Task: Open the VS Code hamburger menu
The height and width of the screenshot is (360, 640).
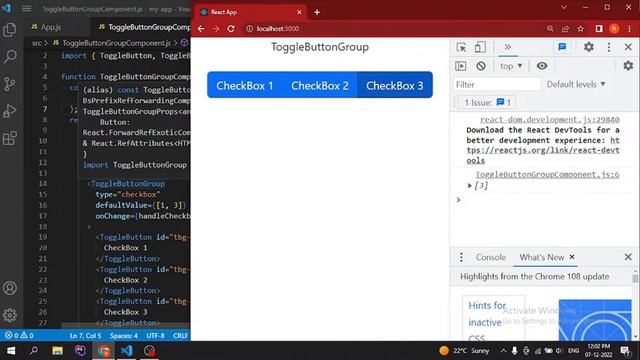Action: (x=27, y=9)
